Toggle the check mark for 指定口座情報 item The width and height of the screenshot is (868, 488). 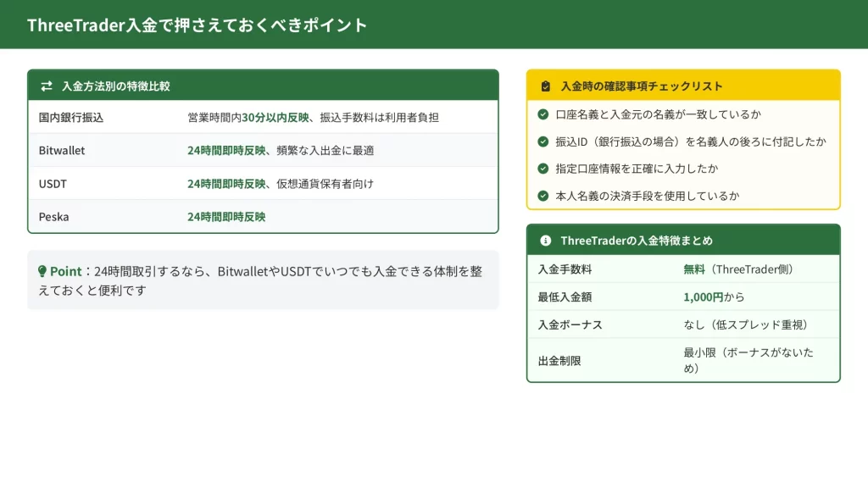(x=543, y=169)
